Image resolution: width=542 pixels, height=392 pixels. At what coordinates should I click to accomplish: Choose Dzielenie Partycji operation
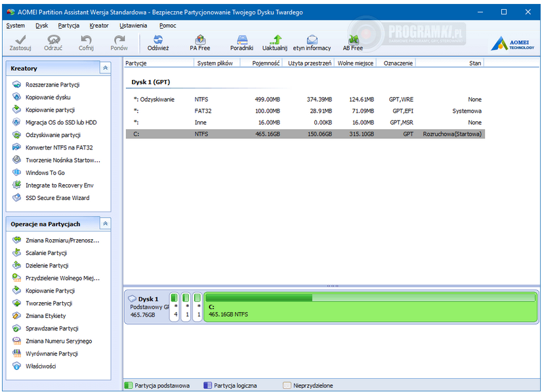[x=47, y=265]
